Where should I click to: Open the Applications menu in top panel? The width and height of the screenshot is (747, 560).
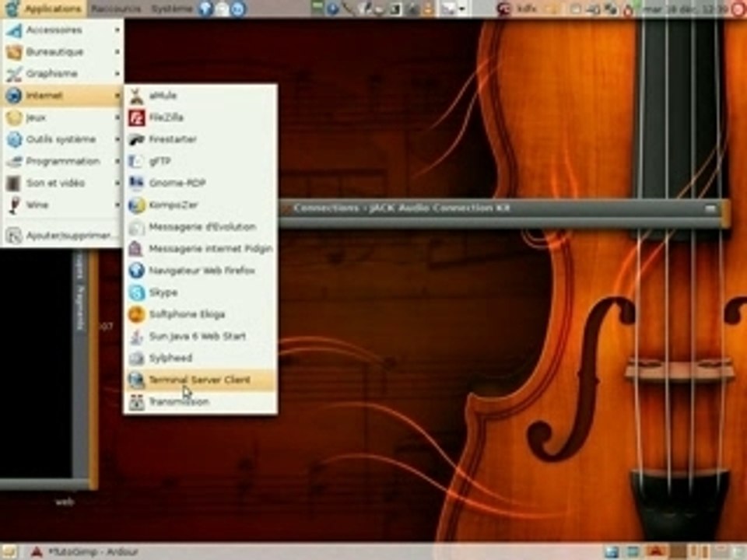tap(52, 9)
